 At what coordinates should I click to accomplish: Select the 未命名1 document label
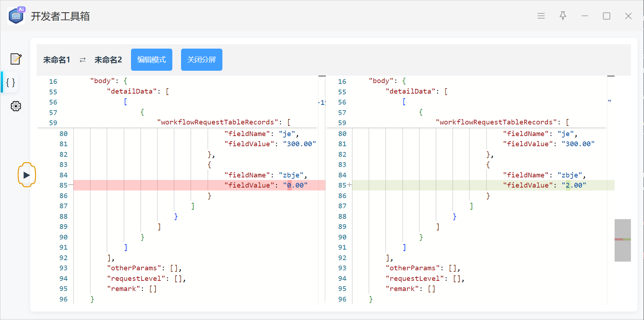(x=57, y=60)
